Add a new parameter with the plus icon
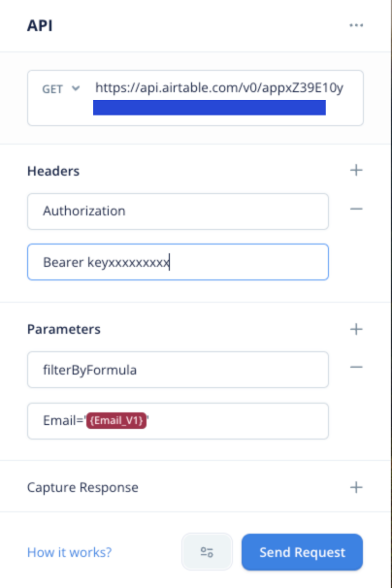 tap(356, 329)
